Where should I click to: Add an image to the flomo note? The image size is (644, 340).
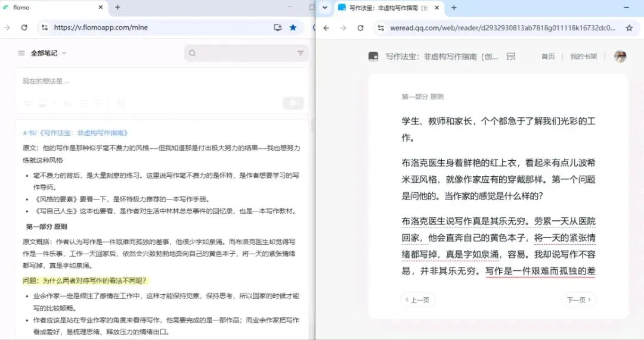[42, 104]
